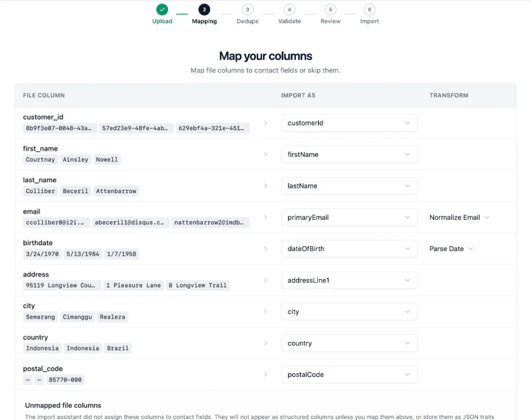Open the lastName import-as dropdown

(349, 186)
